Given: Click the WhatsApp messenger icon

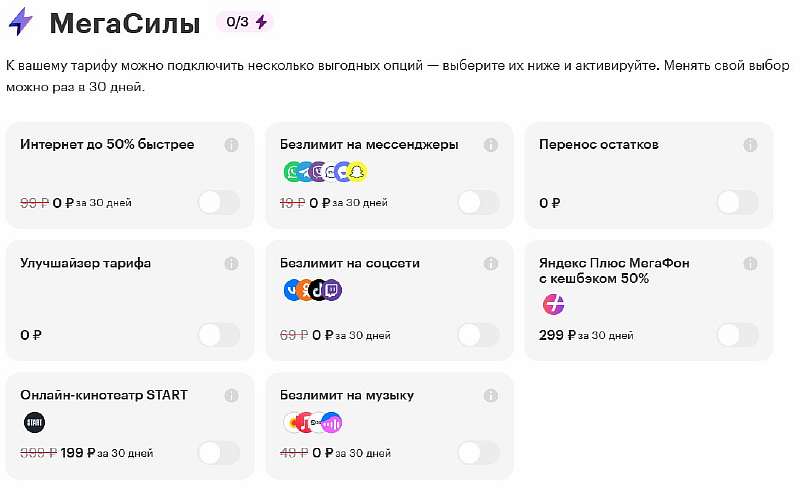Looking at the screenshot, I should [x=292, y=173].
